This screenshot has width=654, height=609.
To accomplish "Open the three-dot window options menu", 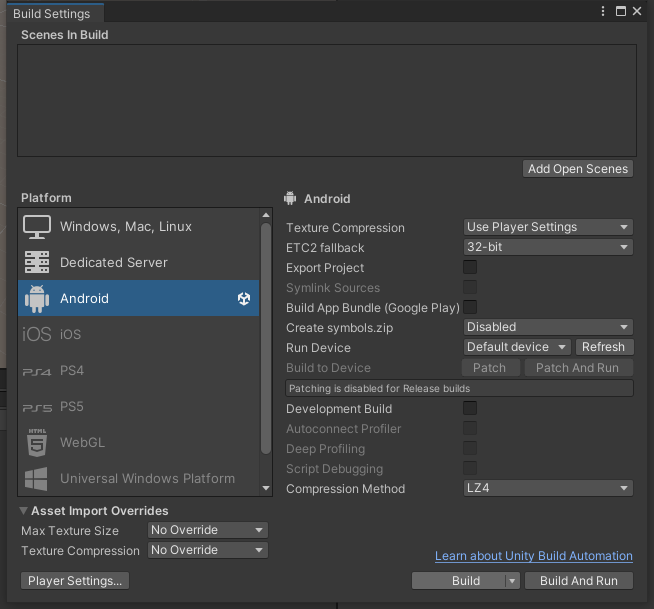I will (x=603, y=11).
